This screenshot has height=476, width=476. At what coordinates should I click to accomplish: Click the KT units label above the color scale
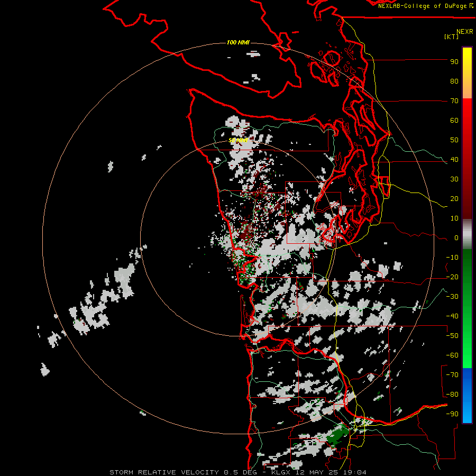tap(451, 36)
